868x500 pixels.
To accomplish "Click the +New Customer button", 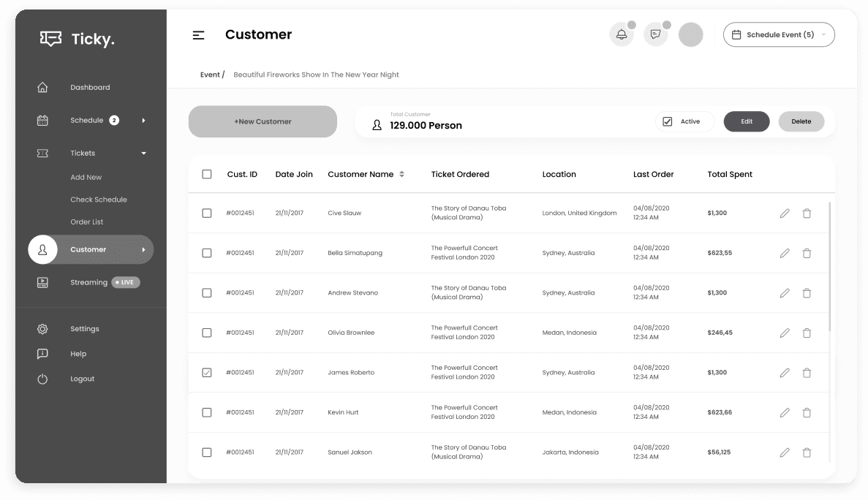I will click(263, 121).
